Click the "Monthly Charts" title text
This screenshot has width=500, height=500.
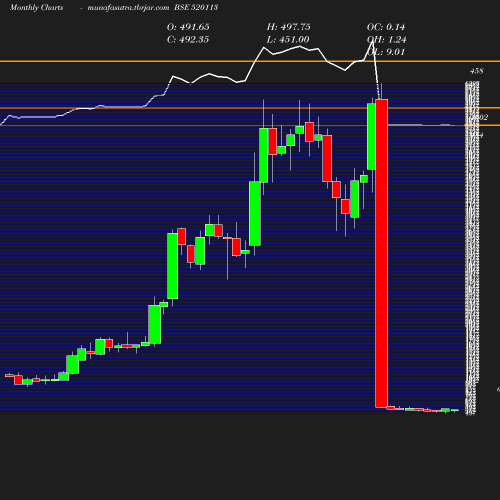point(36,8)
